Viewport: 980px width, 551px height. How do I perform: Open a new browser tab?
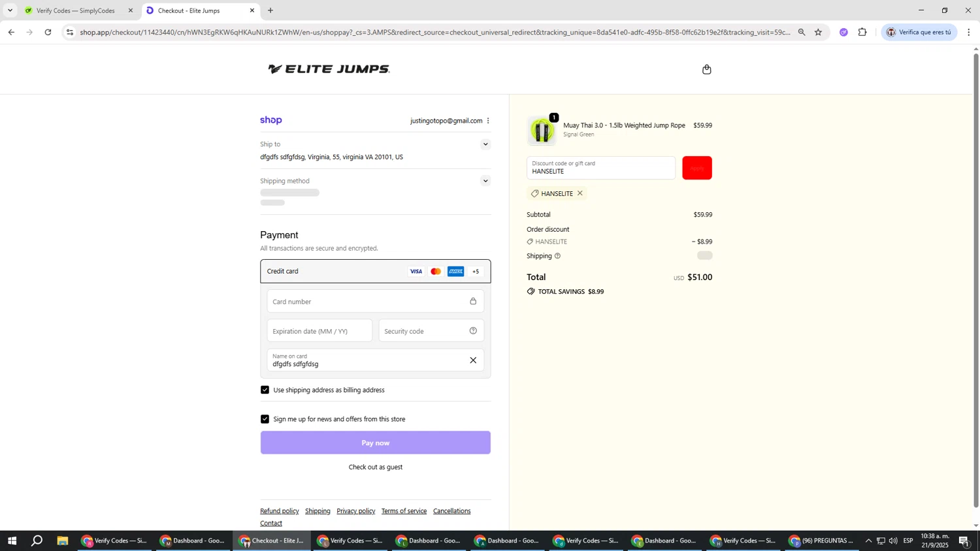coord(270,10)
